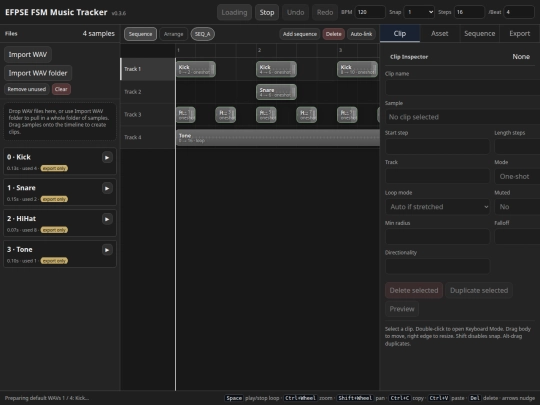540x405 pixels.
Task: Edit the BPM value field
Action: pyautogui.click(x=370, y=12)
